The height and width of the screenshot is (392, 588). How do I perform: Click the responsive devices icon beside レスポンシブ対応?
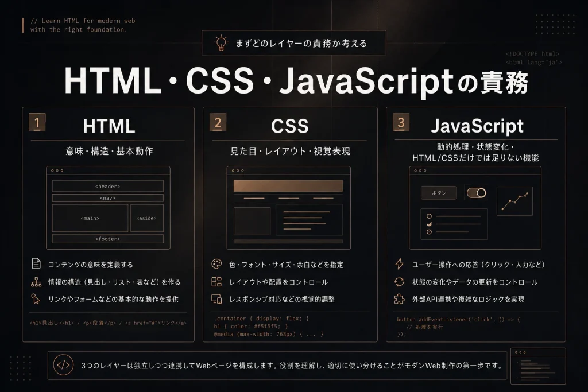[x=216, y=299]
